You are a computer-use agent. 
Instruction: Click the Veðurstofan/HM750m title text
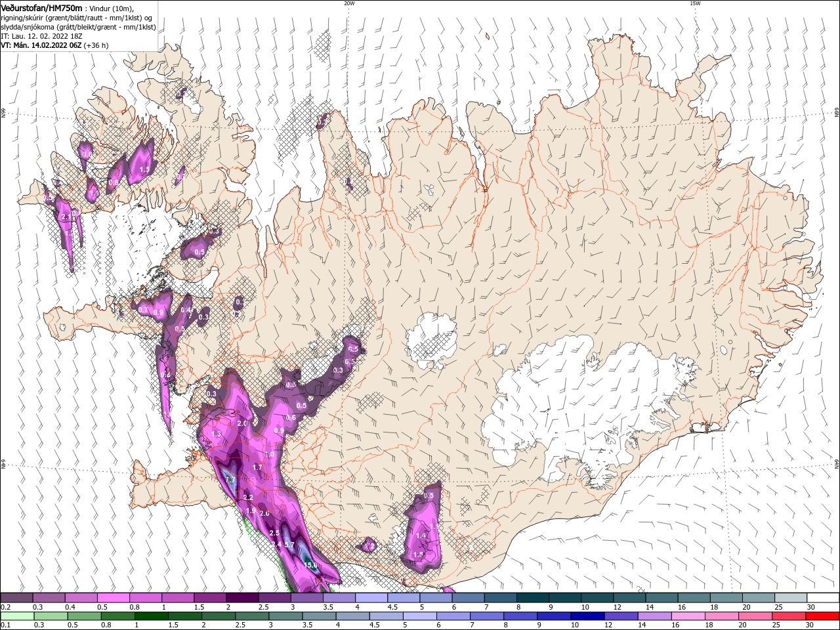click(41, 8)
